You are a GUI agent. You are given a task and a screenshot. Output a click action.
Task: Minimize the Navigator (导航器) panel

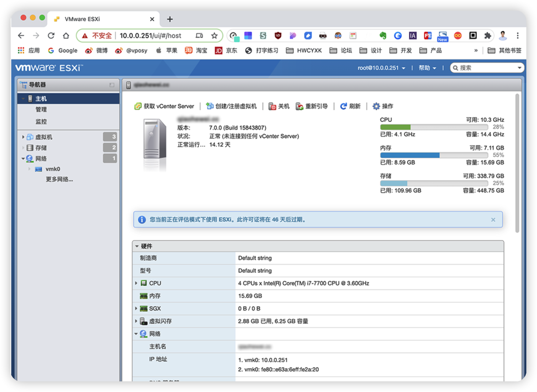tap(112, 85)
